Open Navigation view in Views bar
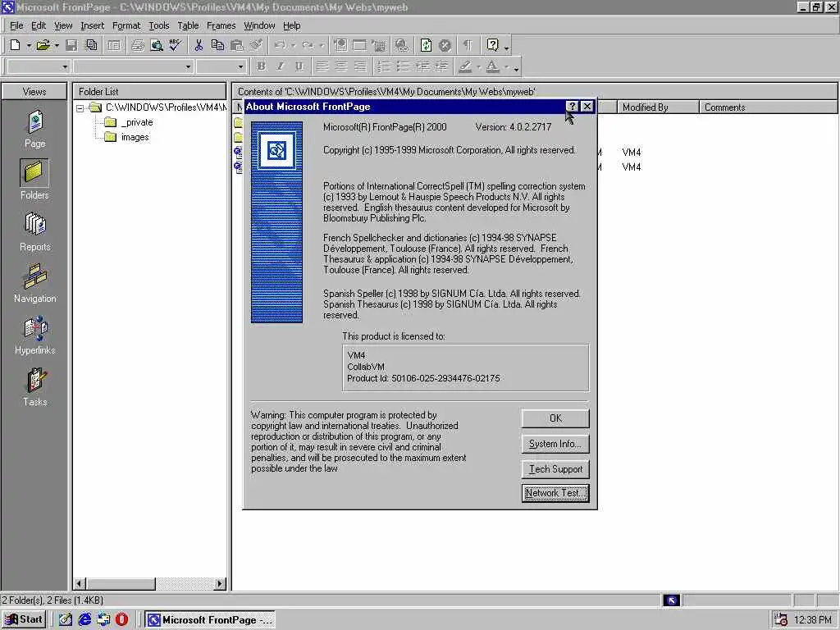Viewport: 840px width, 630px height. point(34,283)
